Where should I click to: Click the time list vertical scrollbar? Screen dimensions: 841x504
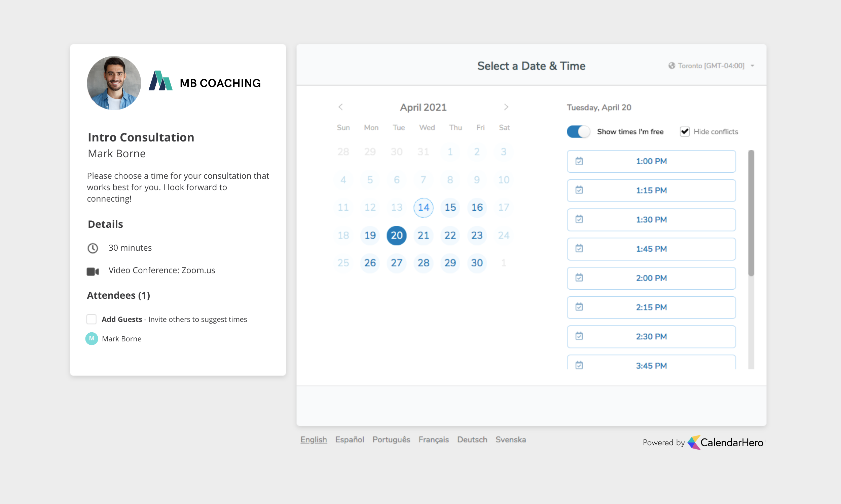[751, 213]
